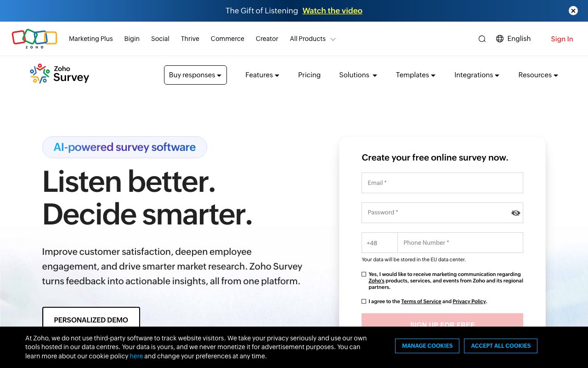Open the Zoho's link in marketing consent
This screenshot has width=588, height=368.
(x=376, y=281)
